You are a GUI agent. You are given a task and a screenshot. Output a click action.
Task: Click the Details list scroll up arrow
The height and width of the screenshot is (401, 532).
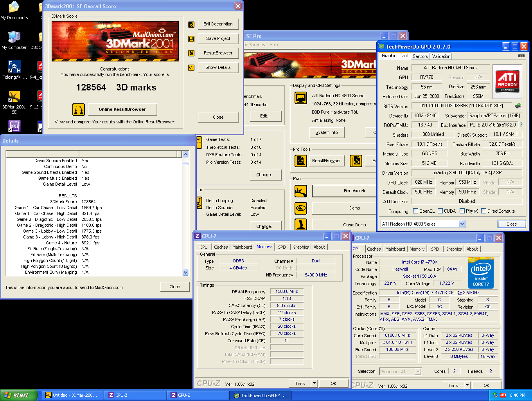coord(185,154)
